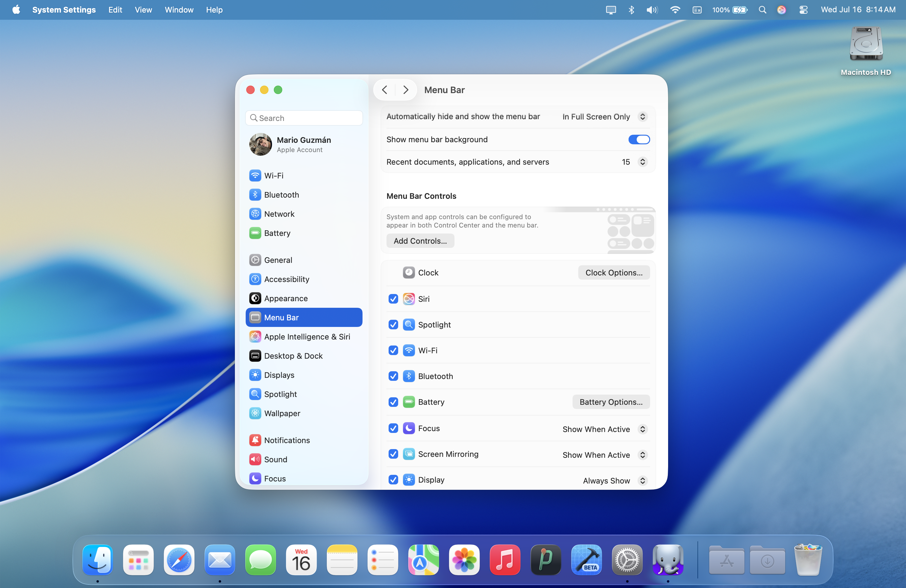Screen dimensions: 906x588
Task: Open the Help menu
Action: pos(214,10)
